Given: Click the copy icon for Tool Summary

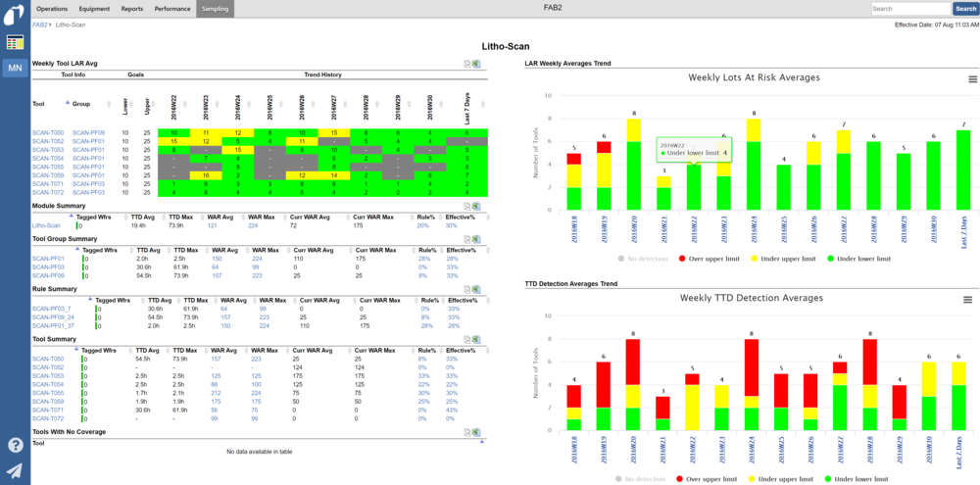Looking at the screenshot, I should pyautogui.click(x=467, y=338).
